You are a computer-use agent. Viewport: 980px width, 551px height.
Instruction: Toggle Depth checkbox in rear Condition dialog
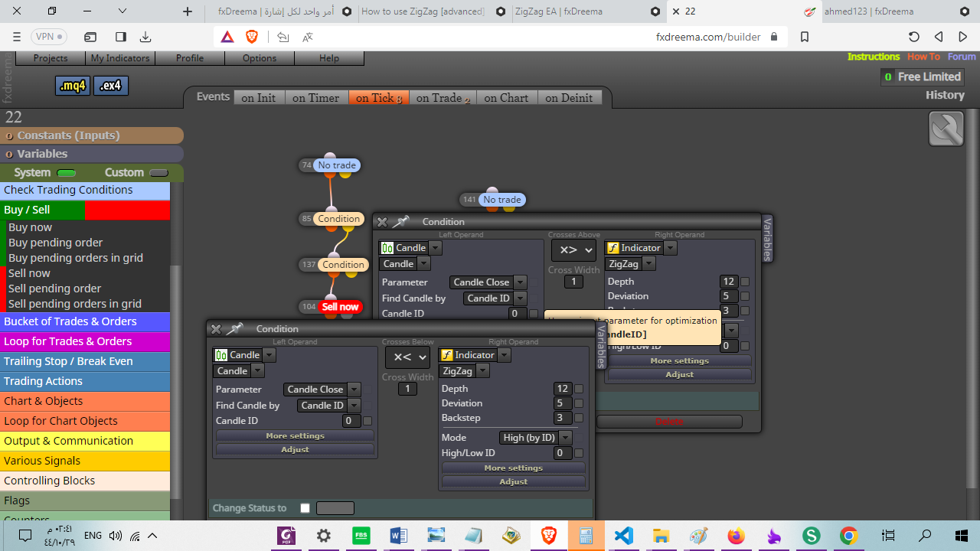tap(745, 282)
